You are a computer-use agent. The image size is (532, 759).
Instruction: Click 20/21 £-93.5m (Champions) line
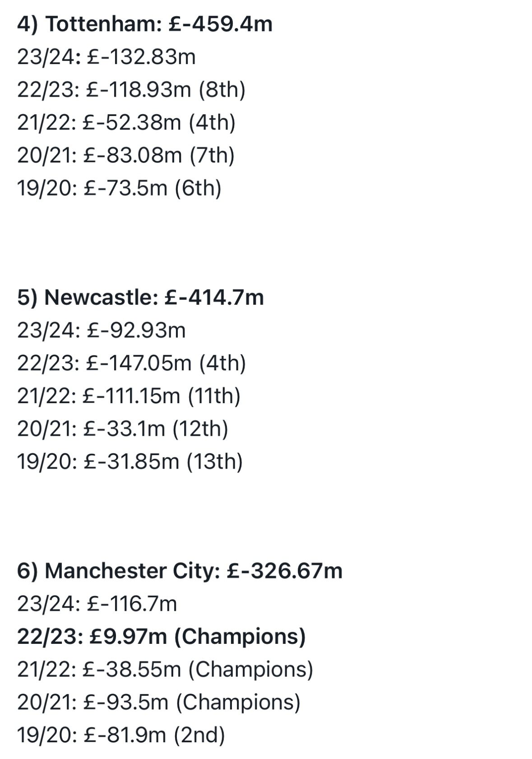coord(159,703)
